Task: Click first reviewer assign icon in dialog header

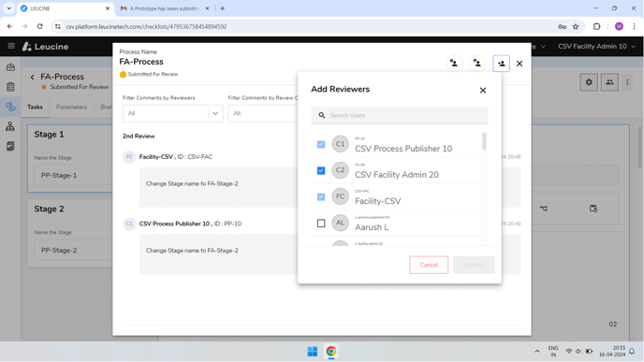Action: (x=454, y=64)
